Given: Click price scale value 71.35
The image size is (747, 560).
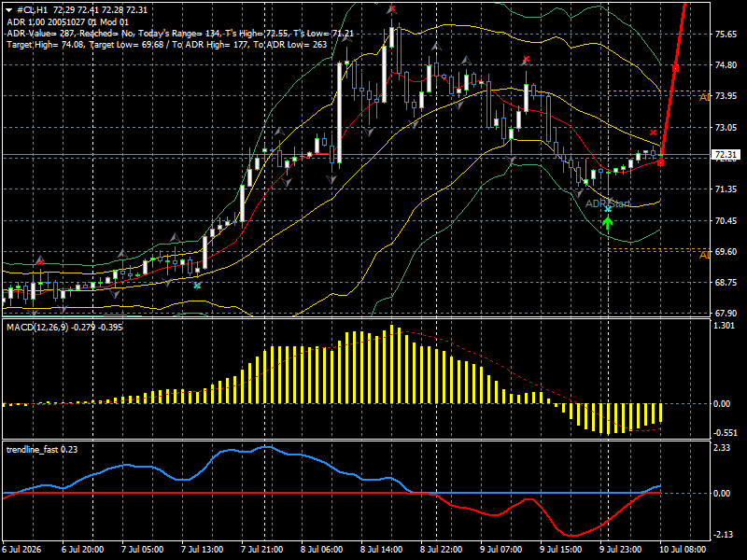Looking at the screenshot, I should pos(726,189).
